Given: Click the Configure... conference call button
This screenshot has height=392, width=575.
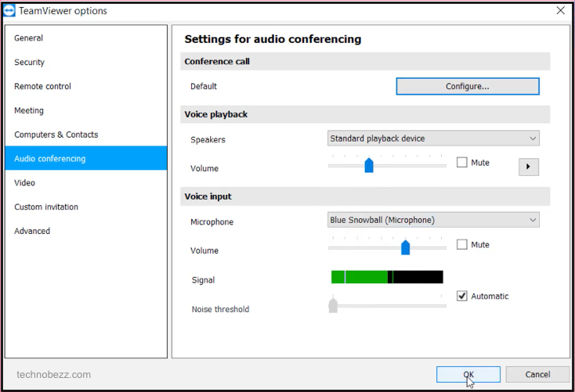Looking at the screenshot, I should click(468, 87).
